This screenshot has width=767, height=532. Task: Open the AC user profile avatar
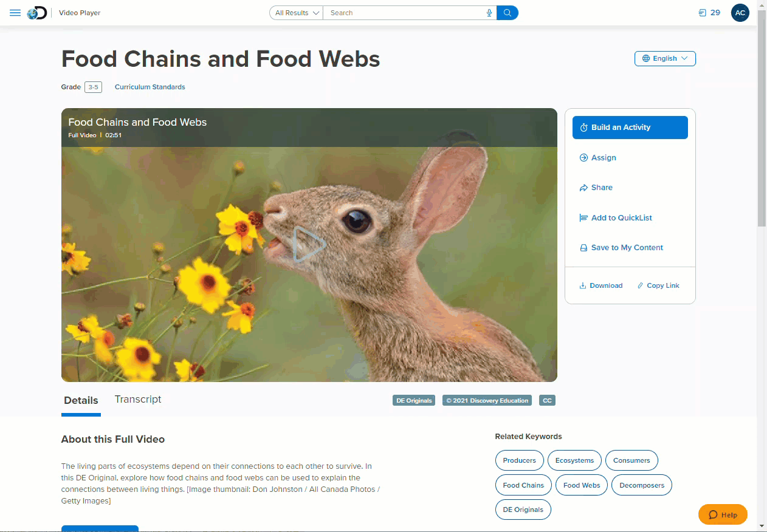click(x=740, y=13)
